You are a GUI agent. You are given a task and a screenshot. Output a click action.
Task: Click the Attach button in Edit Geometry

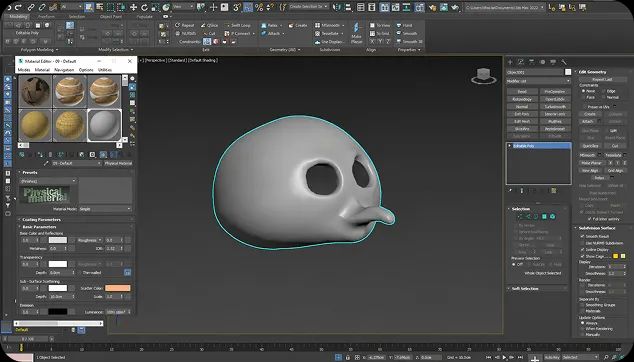pyautogui.click(x=587, y=121)
